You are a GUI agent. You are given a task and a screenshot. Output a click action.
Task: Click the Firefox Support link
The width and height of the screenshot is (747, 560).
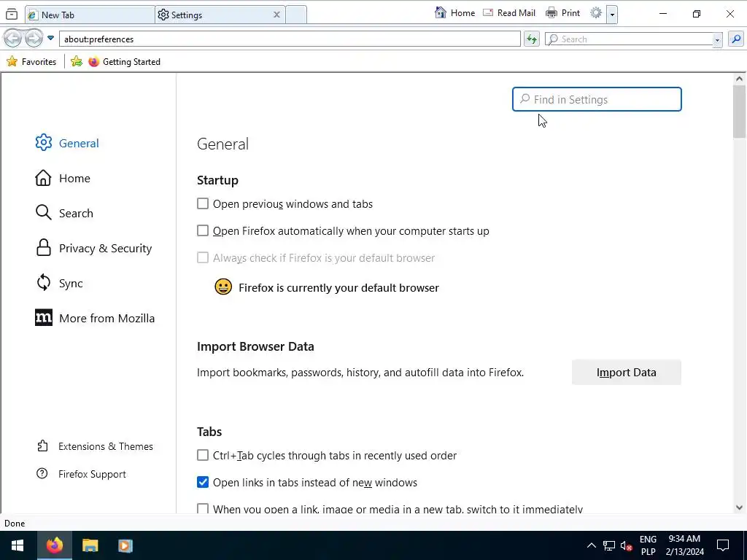tap(81, 474)
